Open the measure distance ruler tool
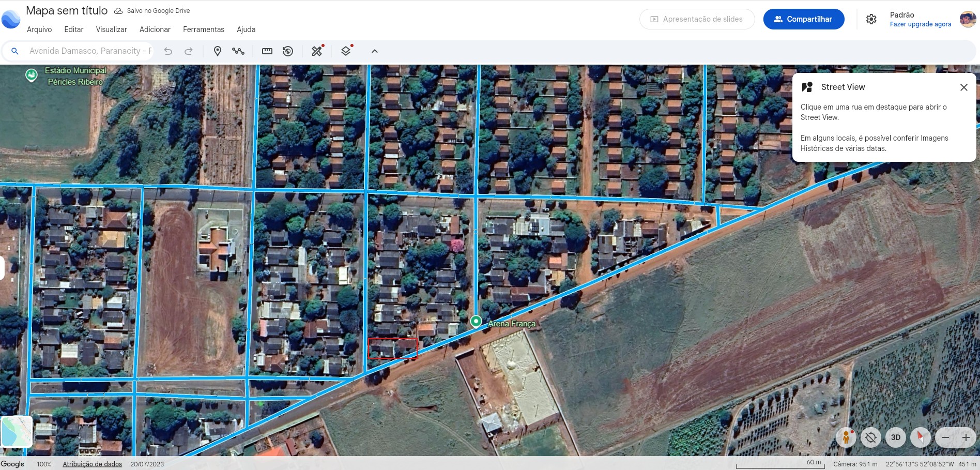980x470 pixels. click(267, 51)
